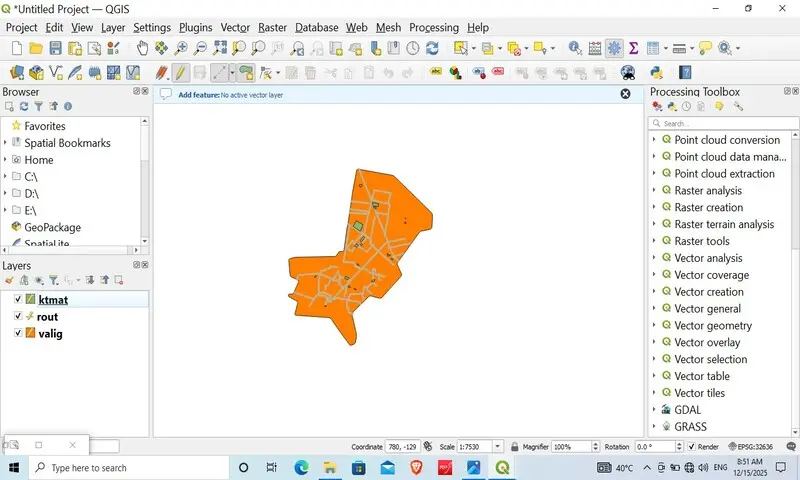Screen dimensions: 800x480
Task: Open the Scale dropdown in status bar
Action: [x=498, y=447]
